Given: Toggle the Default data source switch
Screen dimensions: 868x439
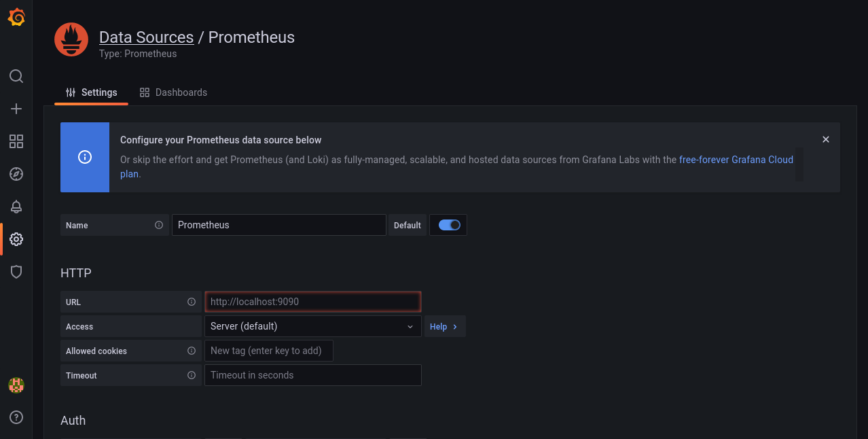Looking at the screenshot, I should pyautogui.click(x=448, y=224).
